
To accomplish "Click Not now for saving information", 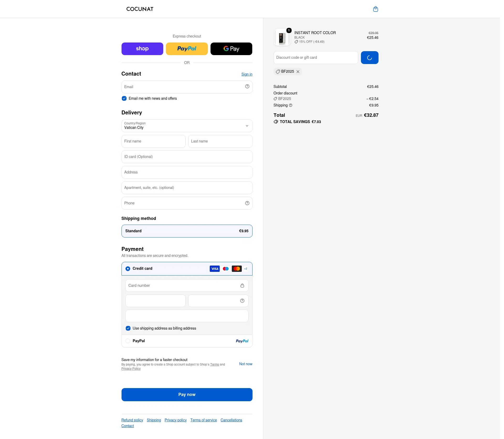I will coord(246,364).
